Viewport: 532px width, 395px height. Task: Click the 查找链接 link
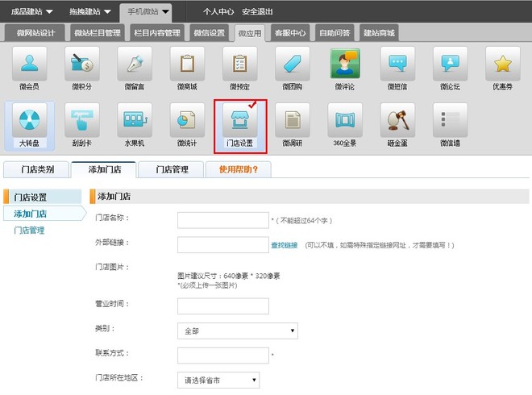[285, 245]
